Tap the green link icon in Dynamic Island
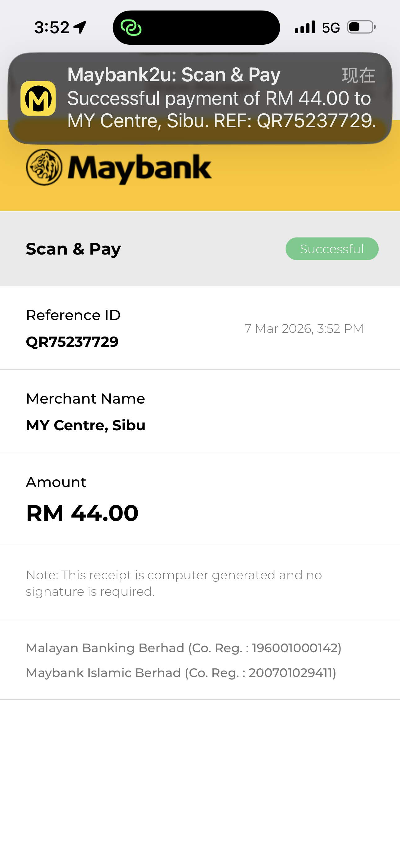Screen dimensions: 400x868 (x=131, y=28)
